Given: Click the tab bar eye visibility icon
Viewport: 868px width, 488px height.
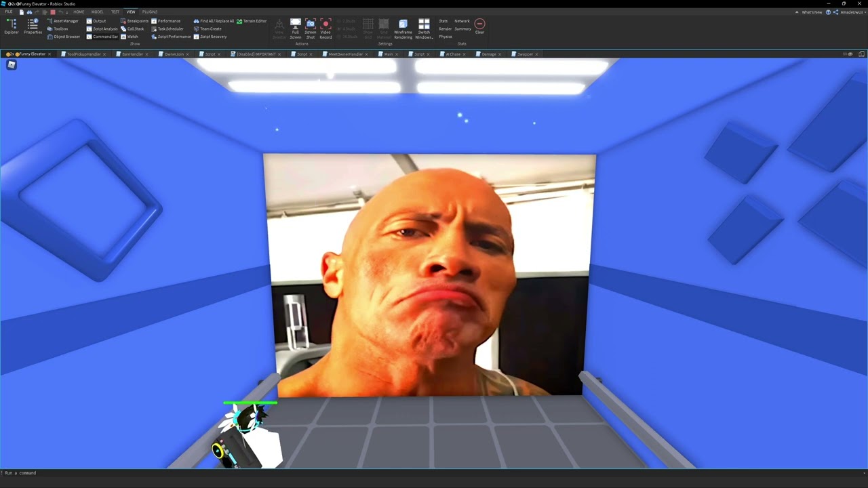Looking at the screenshot, I should (850, 54).
